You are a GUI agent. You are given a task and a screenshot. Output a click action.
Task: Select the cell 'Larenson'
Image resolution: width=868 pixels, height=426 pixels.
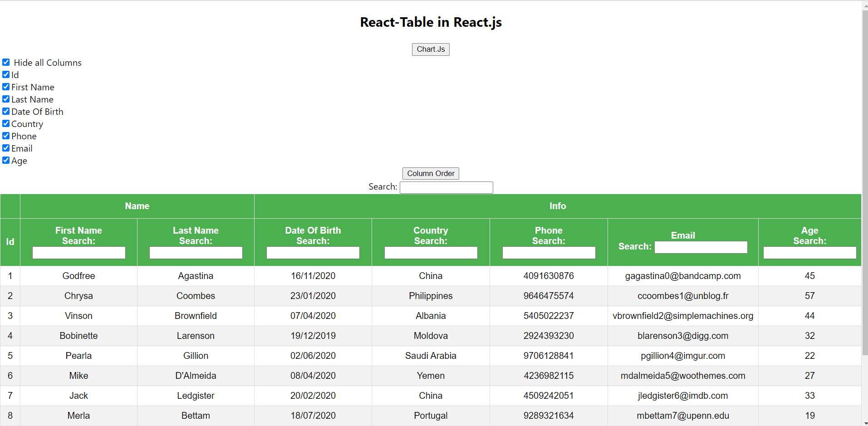point(196,336)
